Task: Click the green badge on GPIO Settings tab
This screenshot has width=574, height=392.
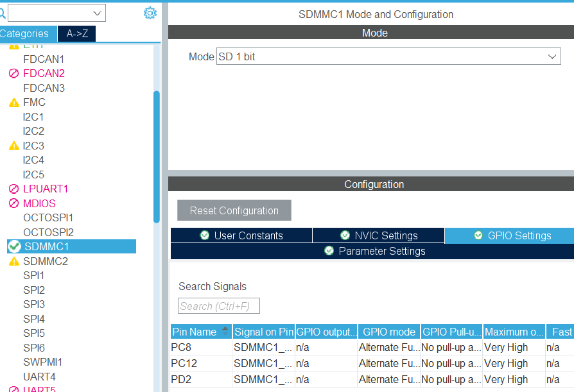Action: coord(478,235)
